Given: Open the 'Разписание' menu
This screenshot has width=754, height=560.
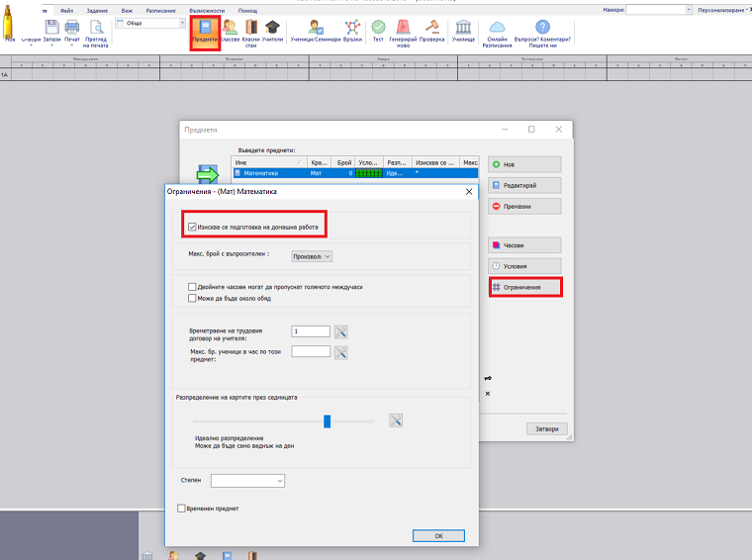Looking at the screenshot, I should coord(160,10).
